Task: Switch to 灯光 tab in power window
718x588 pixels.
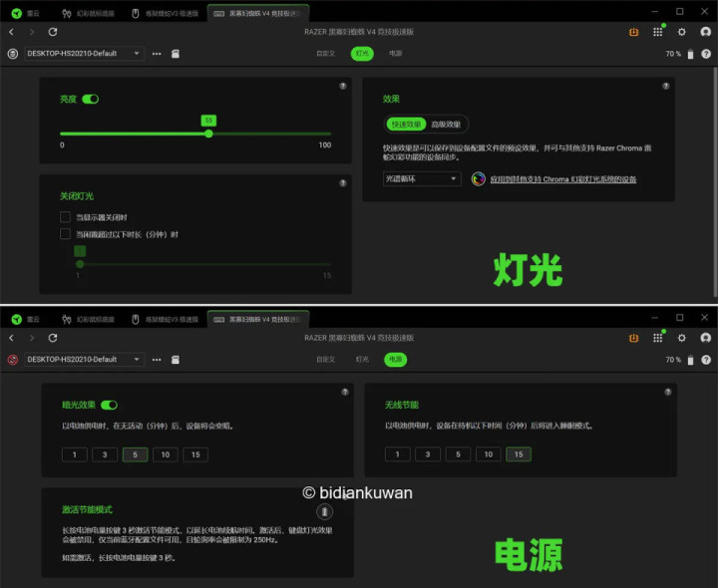Action: 362,360
